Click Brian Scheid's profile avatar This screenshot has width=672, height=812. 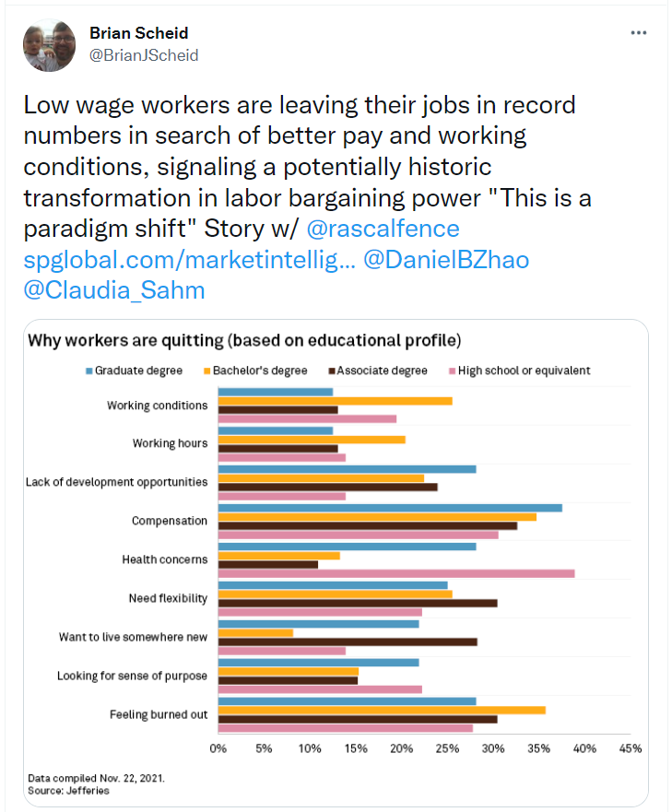coord(50,44)
